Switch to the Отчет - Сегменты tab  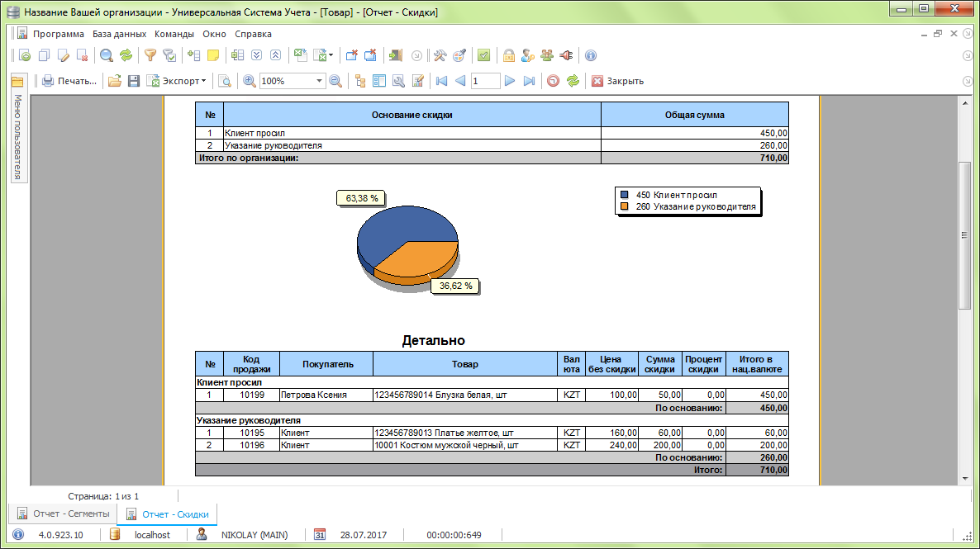coord(63,514)
